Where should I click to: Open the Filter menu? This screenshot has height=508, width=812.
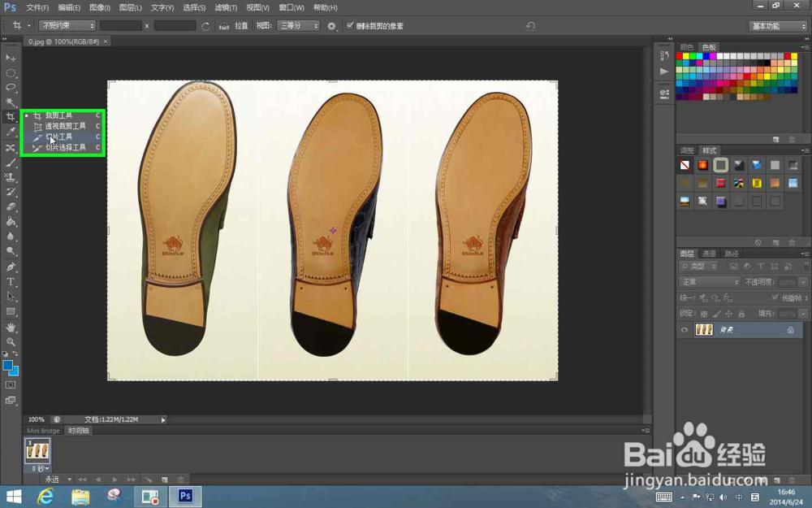coord(226,7)
